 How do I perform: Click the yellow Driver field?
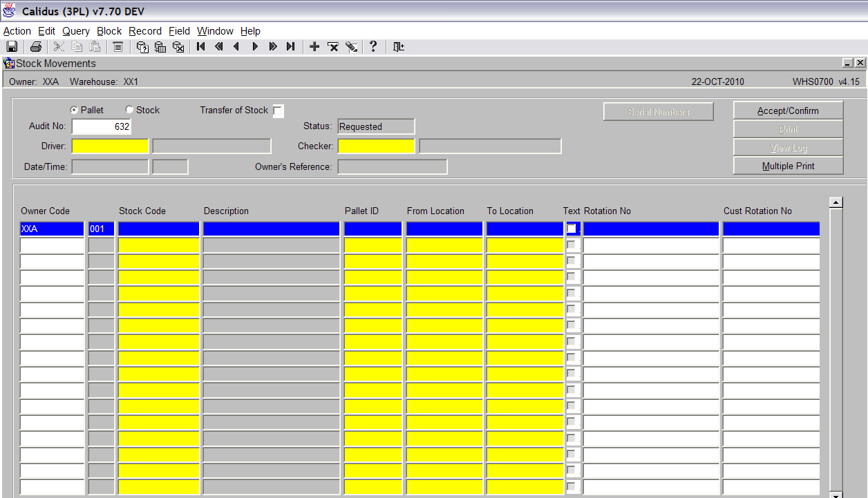click(110, 146)
